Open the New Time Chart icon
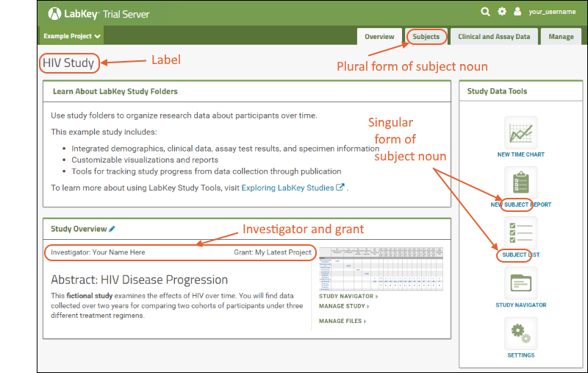 (x=520, y=133)
